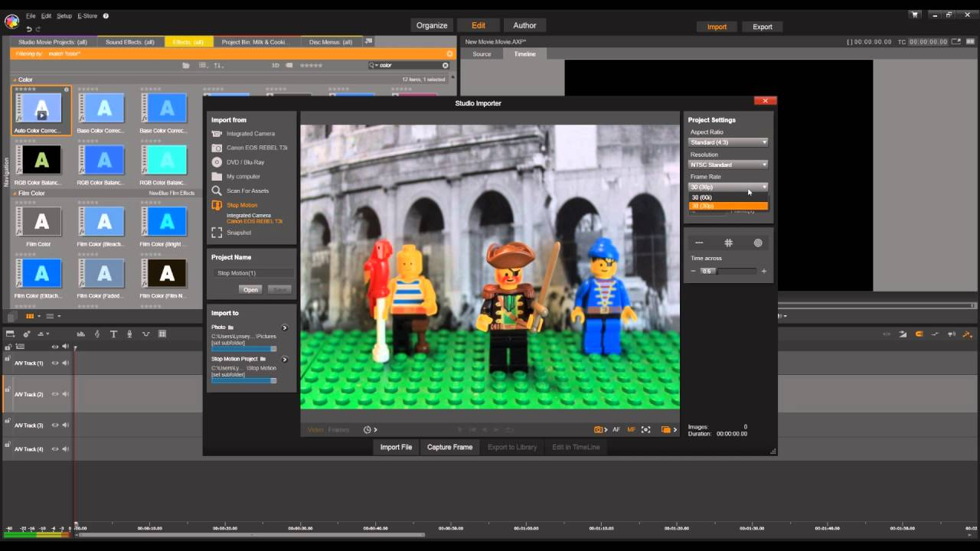Open Scan For Assets option

pos(240,191)
